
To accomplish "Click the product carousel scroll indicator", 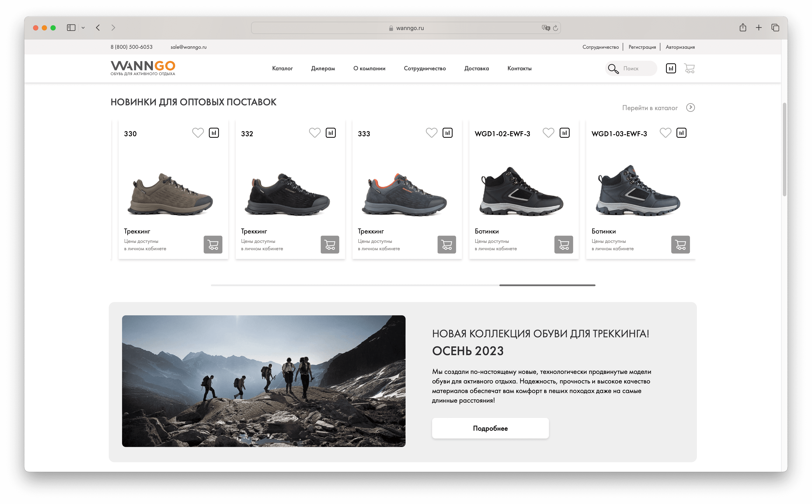I will (547, 285).
